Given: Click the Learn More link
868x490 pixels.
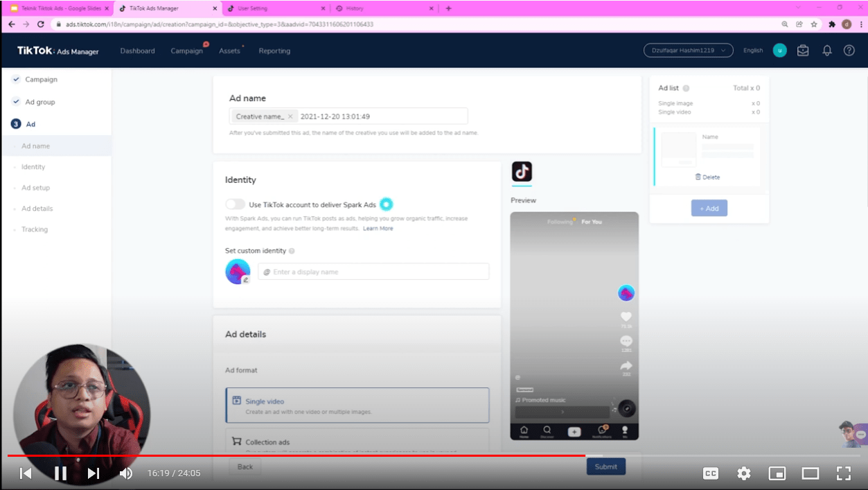Looking at the screenshot, I should click(x=378, y=229).
